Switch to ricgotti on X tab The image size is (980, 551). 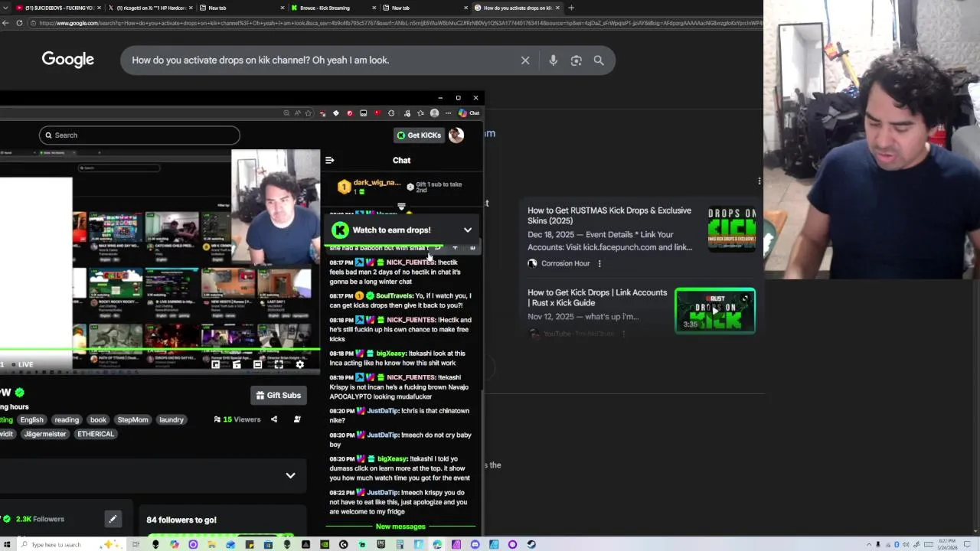[x=150, y=8]
